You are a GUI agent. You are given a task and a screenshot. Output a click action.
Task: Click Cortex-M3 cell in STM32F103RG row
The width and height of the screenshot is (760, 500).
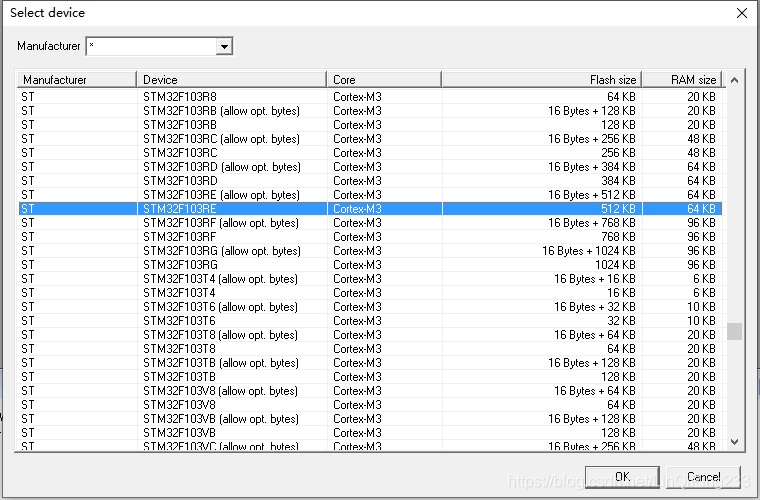357,265
